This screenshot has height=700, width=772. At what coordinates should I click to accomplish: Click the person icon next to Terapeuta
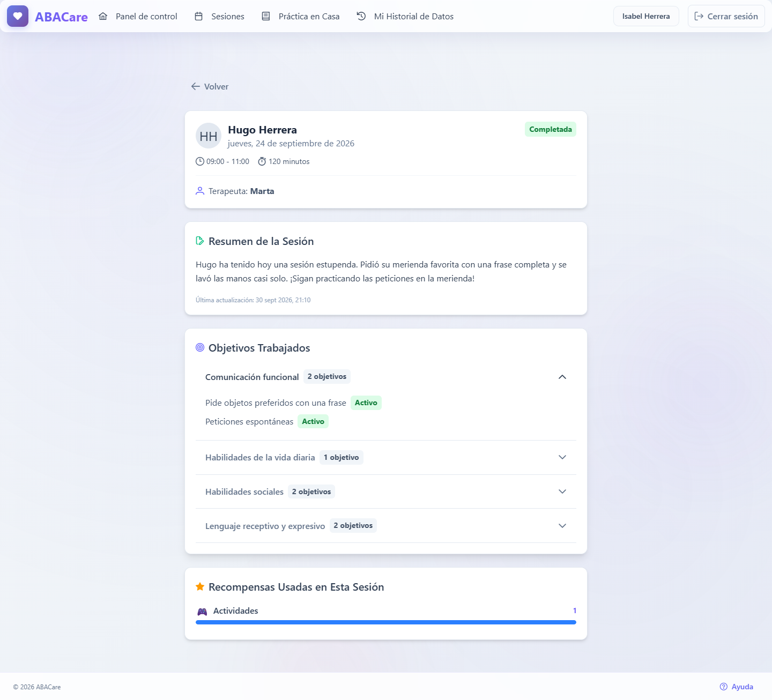click(200, 191)
